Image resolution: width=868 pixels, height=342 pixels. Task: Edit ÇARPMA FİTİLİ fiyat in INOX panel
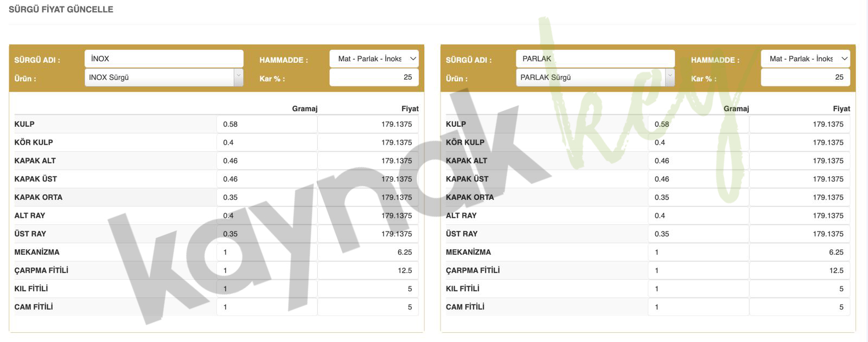[x=368, y=270]
